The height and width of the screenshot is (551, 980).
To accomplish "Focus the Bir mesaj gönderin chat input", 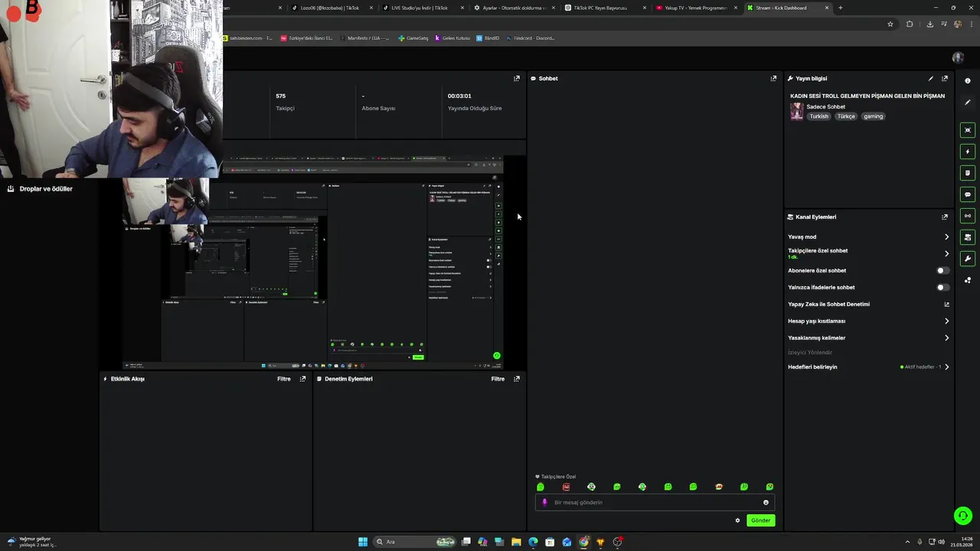I will [x=655, y=503].
